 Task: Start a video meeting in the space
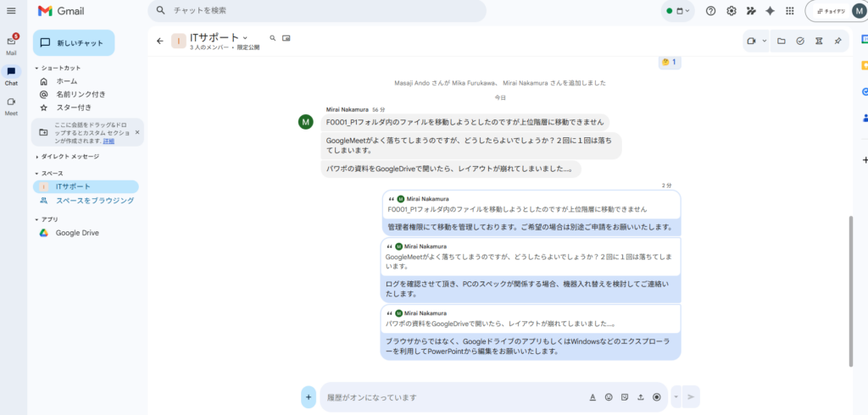coord(751,41)
